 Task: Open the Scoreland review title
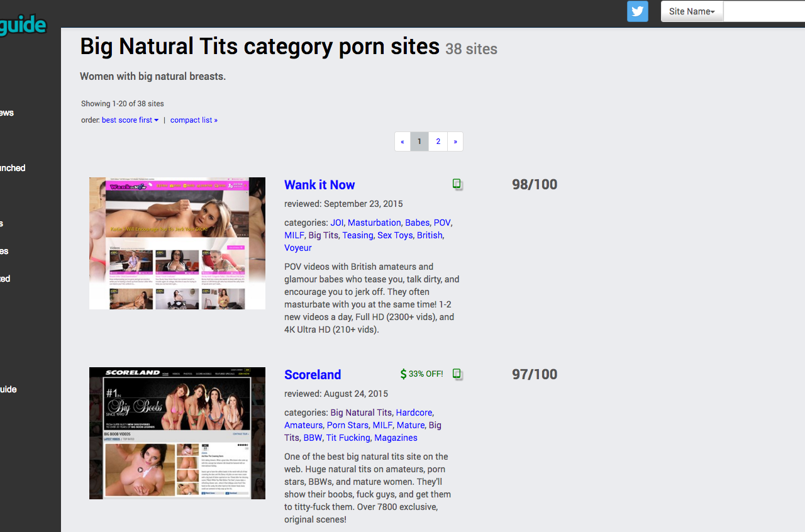pyautogui.click(x=313, y=375)
